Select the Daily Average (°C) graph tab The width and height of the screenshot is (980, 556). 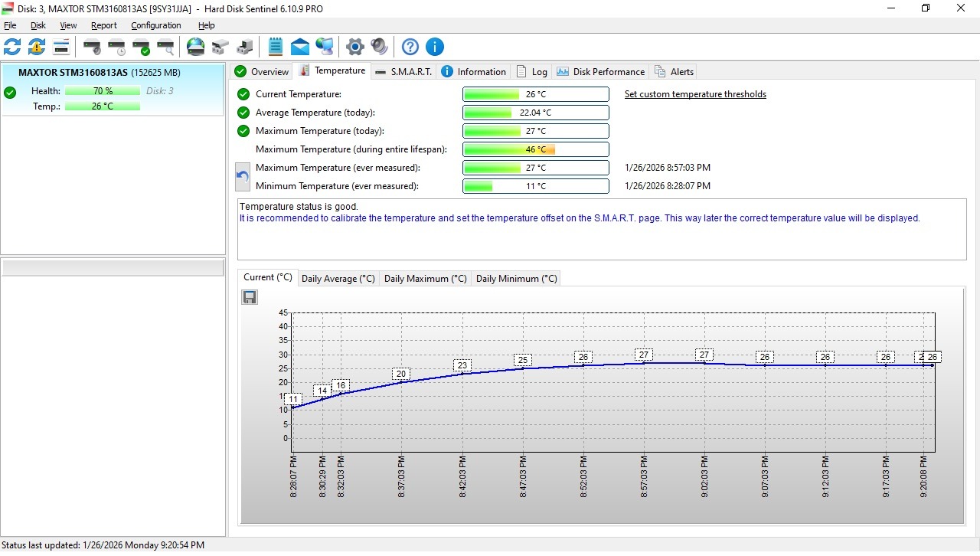coord(338,279)
